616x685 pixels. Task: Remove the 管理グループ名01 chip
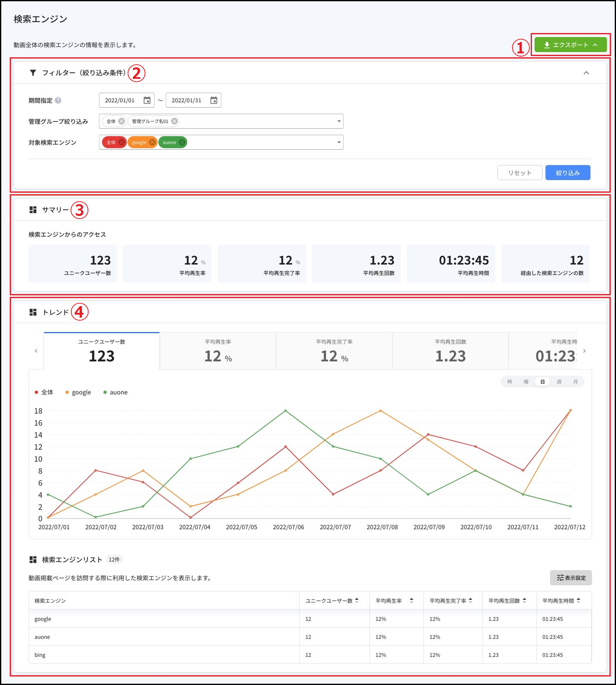pyautogui.click(x=174, y=121)
